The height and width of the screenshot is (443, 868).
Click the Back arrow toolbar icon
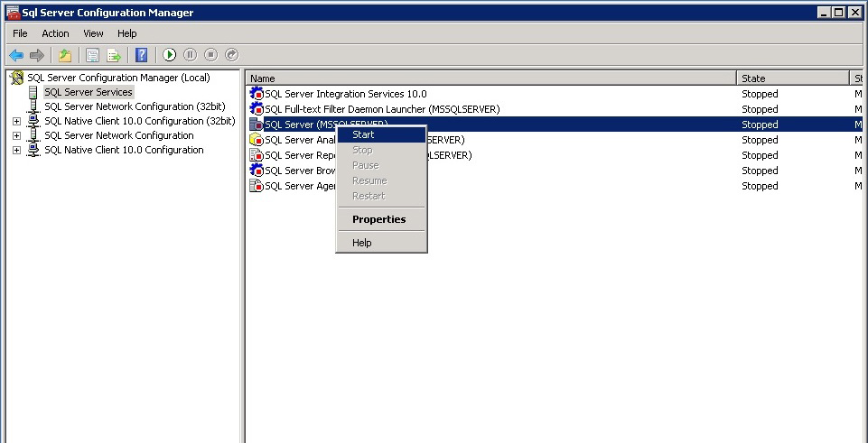coord(15,55)
